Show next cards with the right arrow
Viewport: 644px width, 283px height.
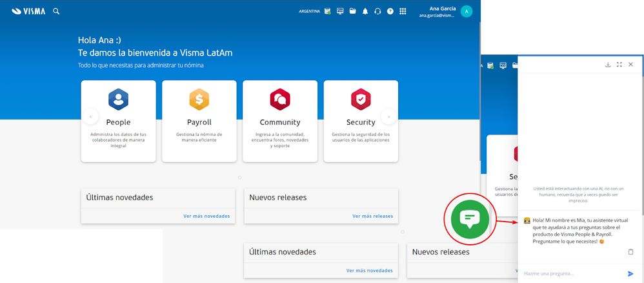(x=388, y=117)
